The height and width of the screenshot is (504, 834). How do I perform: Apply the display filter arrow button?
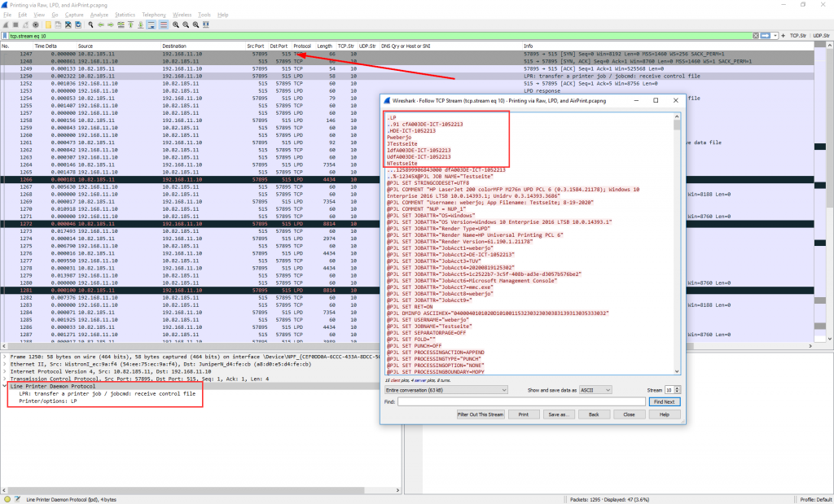[x=766, y=36]
